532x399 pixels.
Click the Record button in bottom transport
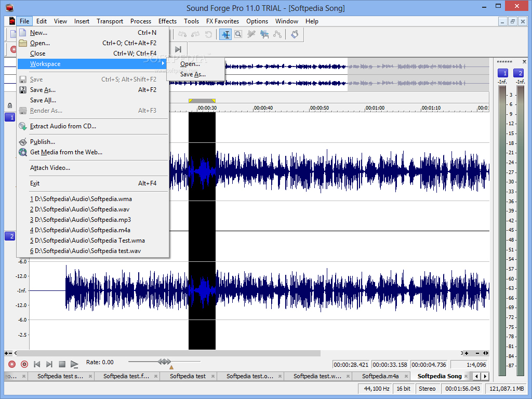(x=12, y=364)
